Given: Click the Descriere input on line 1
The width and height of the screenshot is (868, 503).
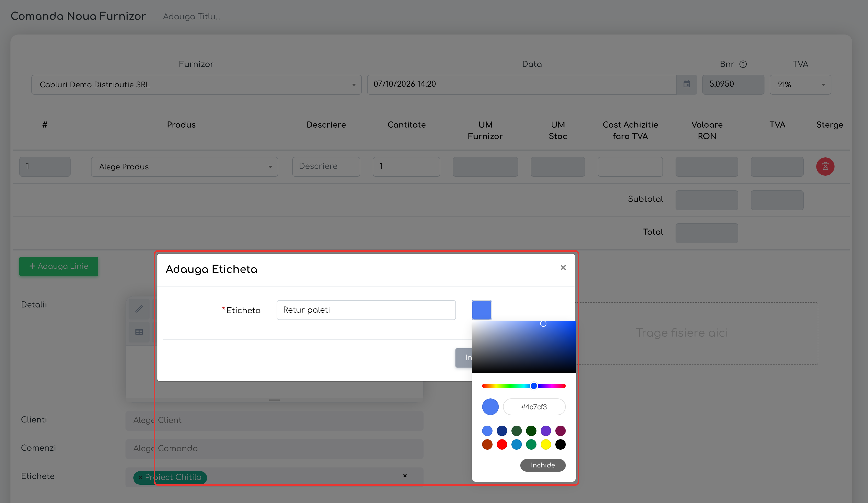Looking at the screenshot, I should pos(326,167).
